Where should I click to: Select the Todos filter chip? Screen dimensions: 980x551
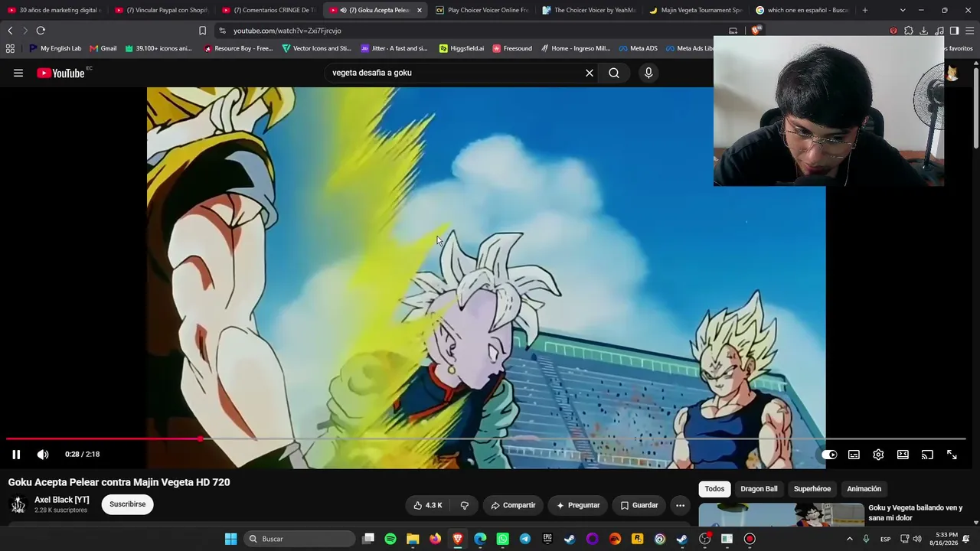714,489
